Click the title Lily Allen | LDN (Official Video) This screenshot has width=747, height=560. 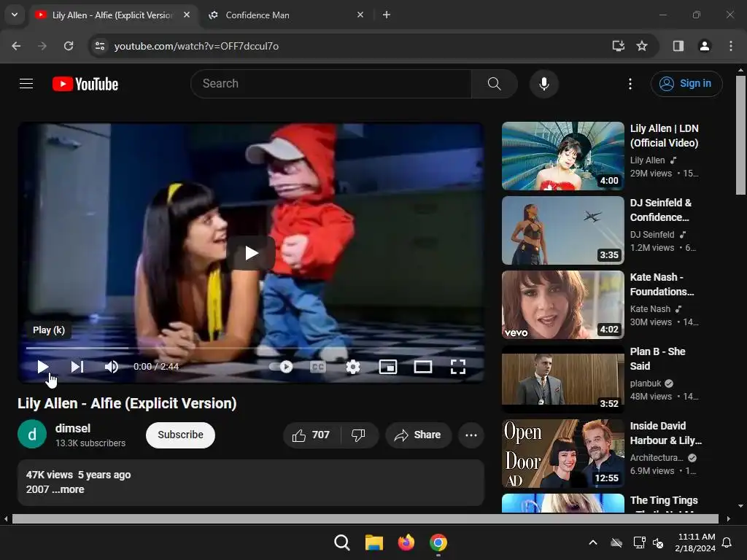(x=664, y=136)
